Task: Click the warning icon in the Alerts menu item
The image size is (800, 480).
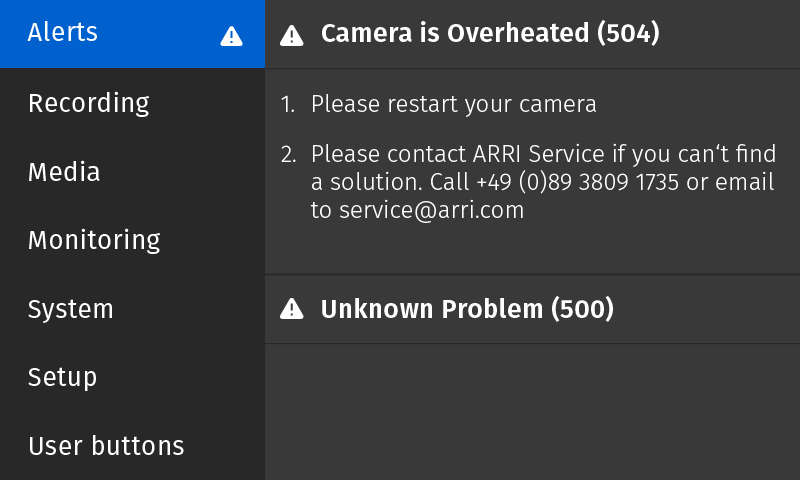Action: [231, 36]
